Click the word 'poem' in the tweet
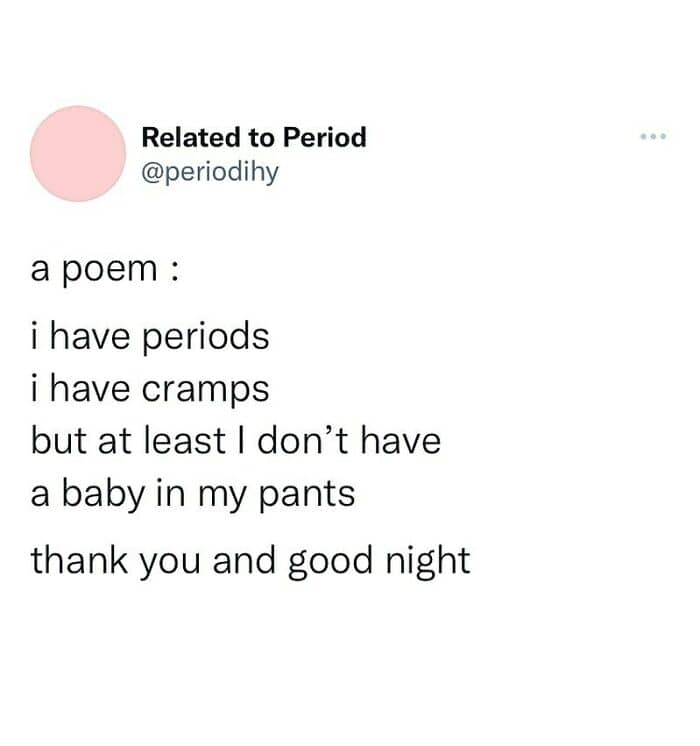Screen dimensions: 700x746 (110, 271)
